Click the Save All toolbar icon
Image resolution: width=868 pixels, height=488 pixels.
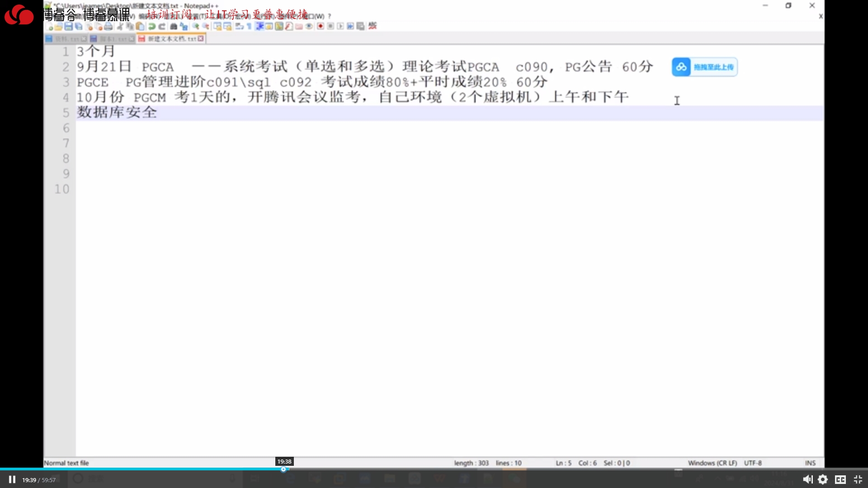tap(78, 26)
